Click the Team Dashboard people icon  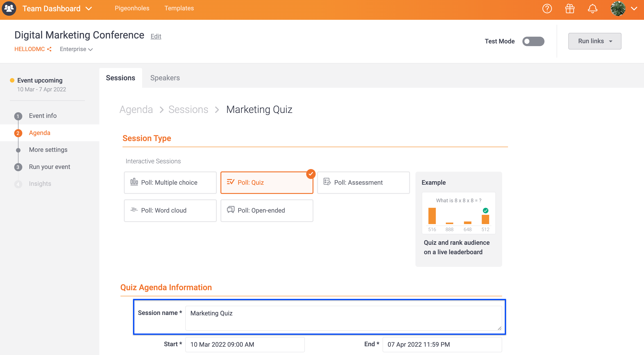[9, 9]
